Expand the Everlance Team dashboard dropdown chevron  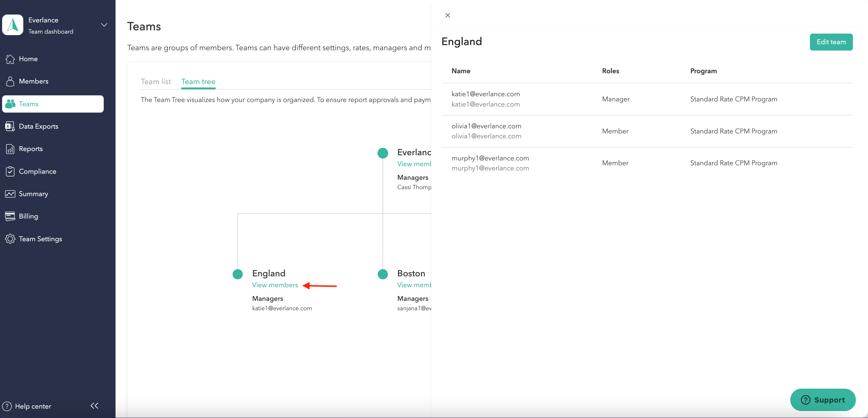[104, 25]
